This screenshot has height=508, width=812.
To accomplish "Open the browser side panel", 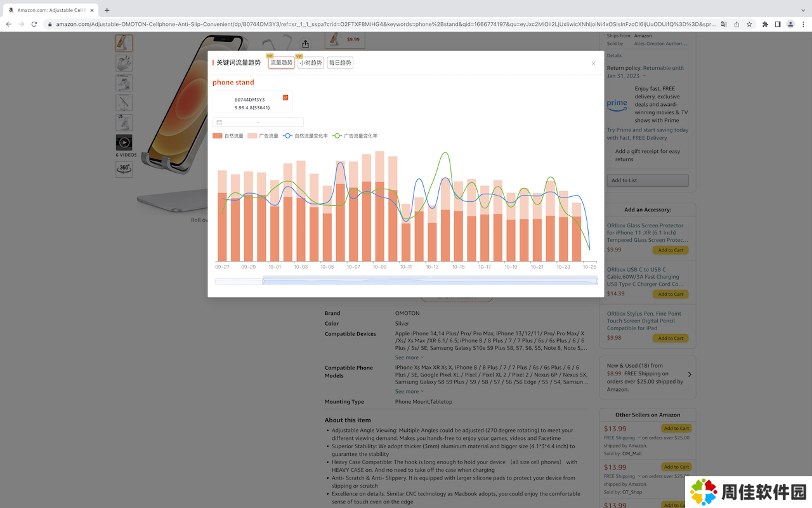I will coord(778,24).
